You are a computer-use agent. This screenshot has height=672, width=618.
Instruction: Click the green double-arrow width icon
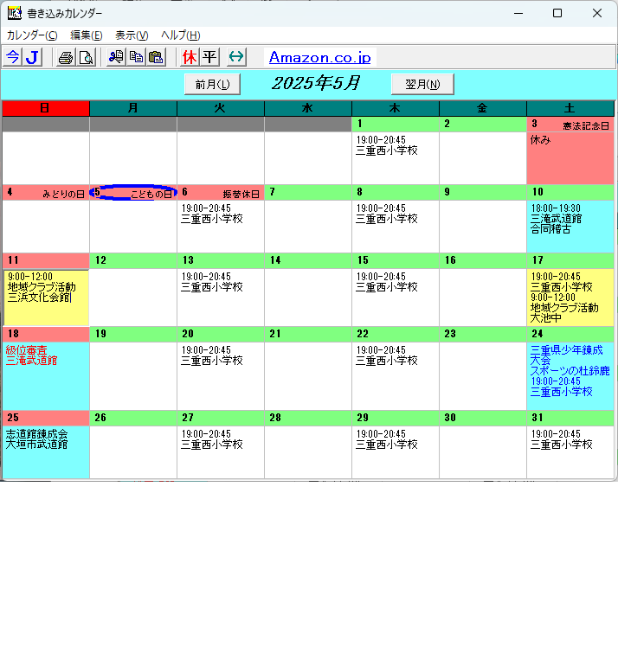[x=236, y=57]
